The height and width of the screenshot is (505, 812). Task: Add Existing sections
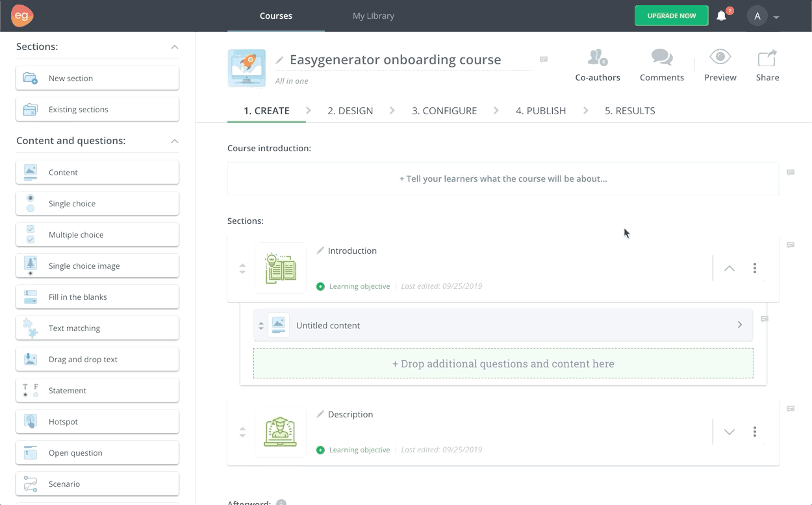[x=97, y=109]
